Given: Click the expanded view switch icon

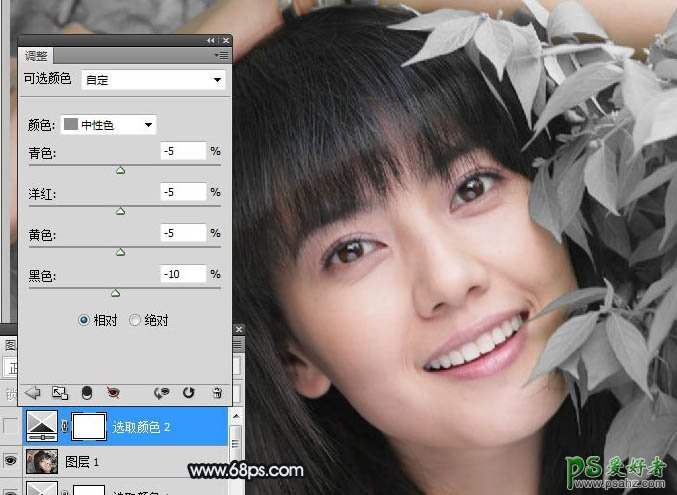Looking at the screenshot, I should coord(59,393).
